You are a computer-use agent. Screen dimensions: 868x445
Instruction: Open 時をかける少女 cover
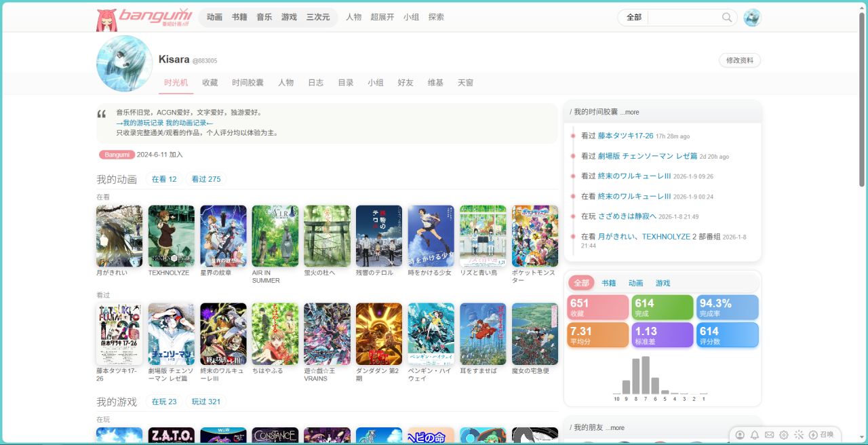(431, 236)
